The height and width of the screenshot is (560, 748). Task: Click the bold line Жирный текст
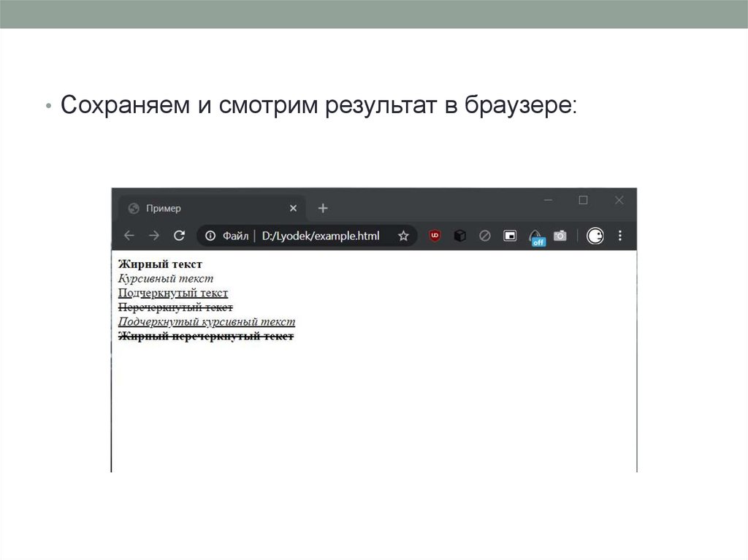[x=160, y=264]
